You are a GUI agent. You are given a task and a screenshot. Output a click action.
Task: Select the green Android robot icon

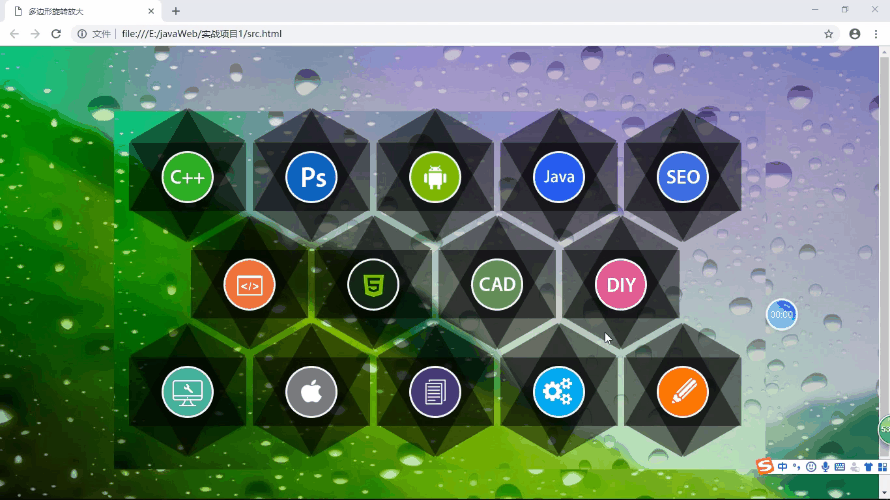pyautogui.click(x=434, y=177)
